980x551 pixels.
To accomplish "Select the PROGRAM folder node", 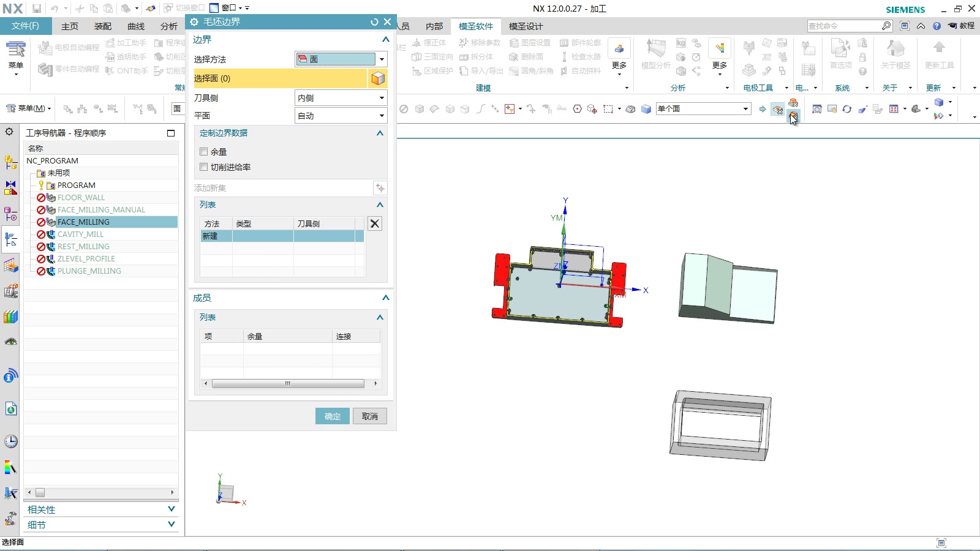I will (76, 186).
